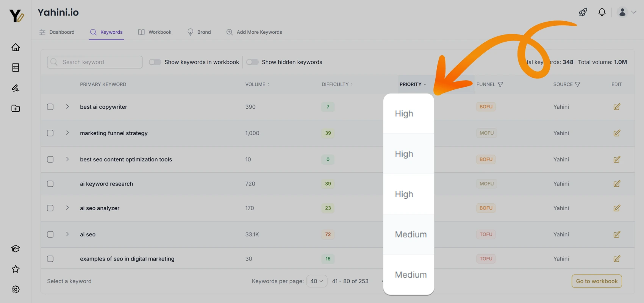Click the rocket icon in header
The image size is (644, 303).
[x=583, y=12]
